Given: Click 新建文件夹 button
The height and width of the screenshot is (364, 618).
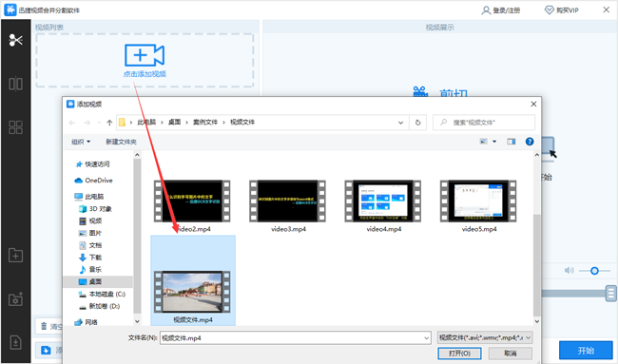Looking at the screenshot, I should (x=121, y=142).
